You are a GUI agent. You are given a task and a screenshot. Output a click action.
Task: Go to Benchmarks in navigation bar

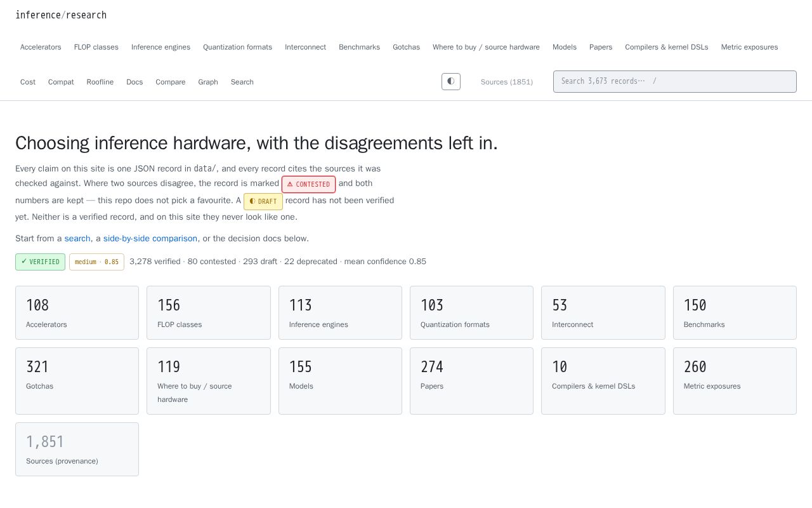(x=359, y=47)
